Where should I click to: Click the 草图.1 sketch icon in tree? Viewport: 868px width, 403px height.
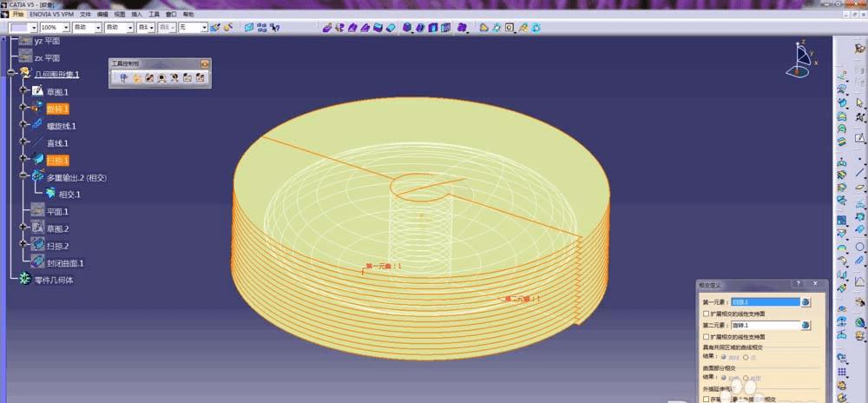(37, 91)
